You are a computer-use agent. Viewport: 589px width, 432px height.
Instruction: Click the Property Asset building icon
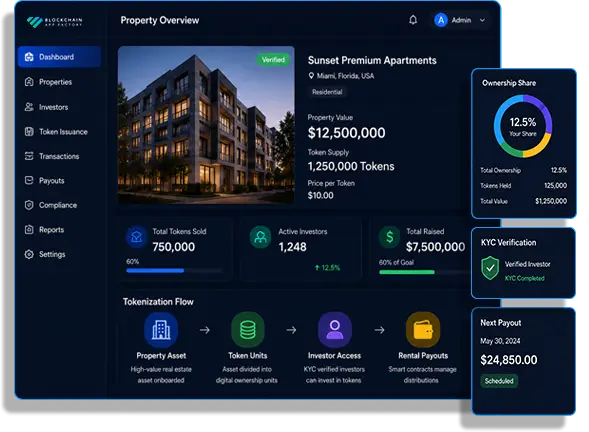pyautogui.click(x=161, y=330)
